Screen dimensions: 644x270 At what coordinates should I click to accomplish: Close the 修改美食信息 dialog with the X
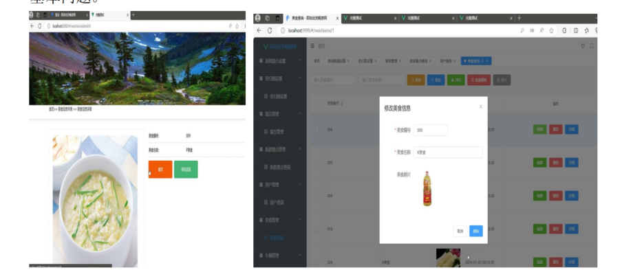481,106
